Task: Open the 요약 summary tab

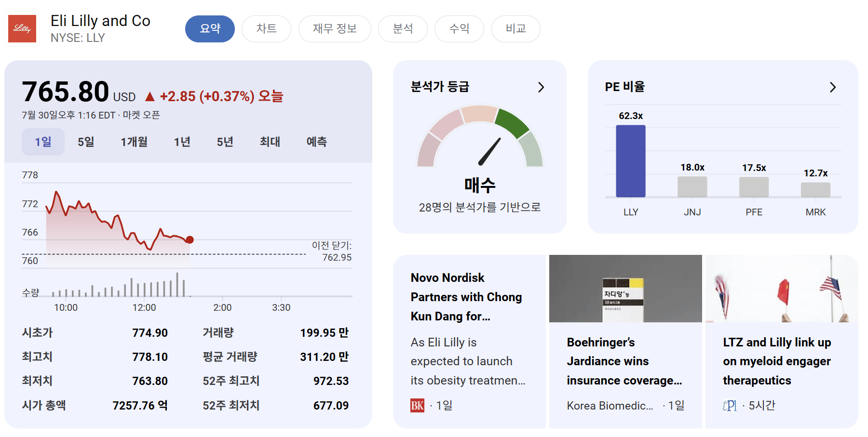Action: (210, 29)
